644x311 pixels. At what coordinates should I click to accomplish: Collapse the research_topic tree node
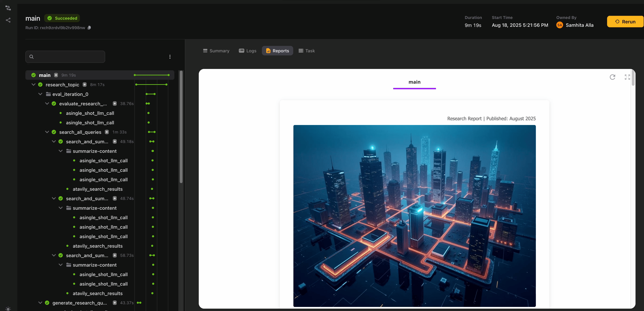34,85
